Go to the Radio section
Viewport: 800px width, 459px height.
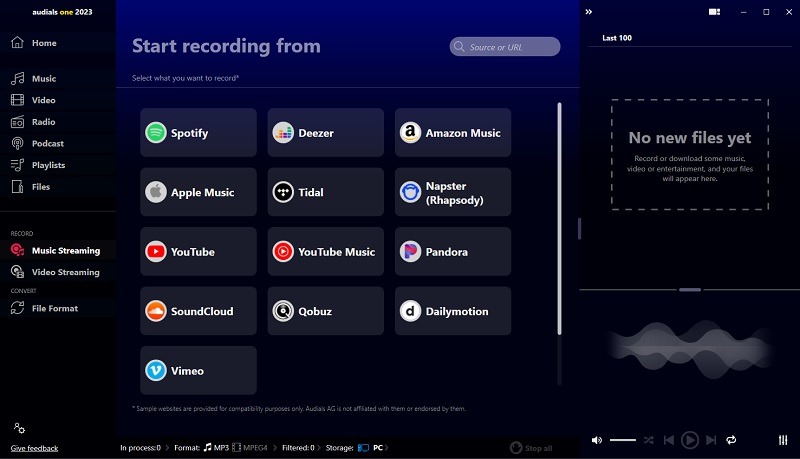click(43, 122)
